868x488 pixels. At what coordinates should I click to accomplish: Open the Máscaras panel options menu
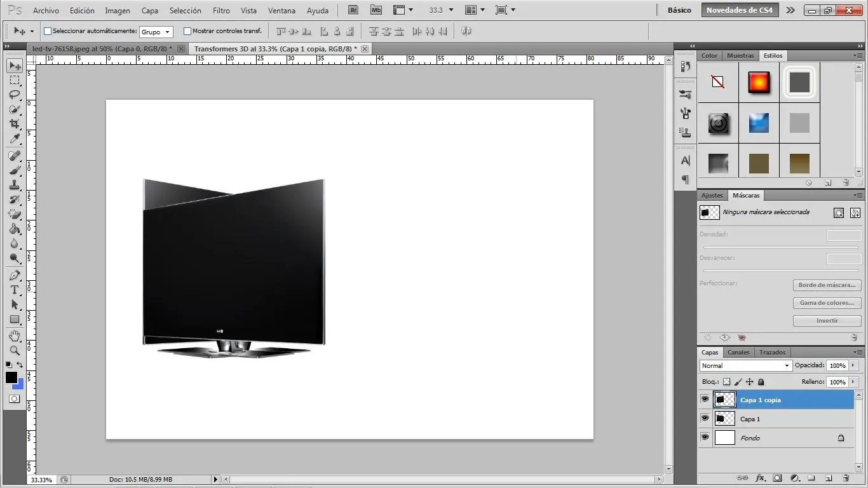point(858,195)
